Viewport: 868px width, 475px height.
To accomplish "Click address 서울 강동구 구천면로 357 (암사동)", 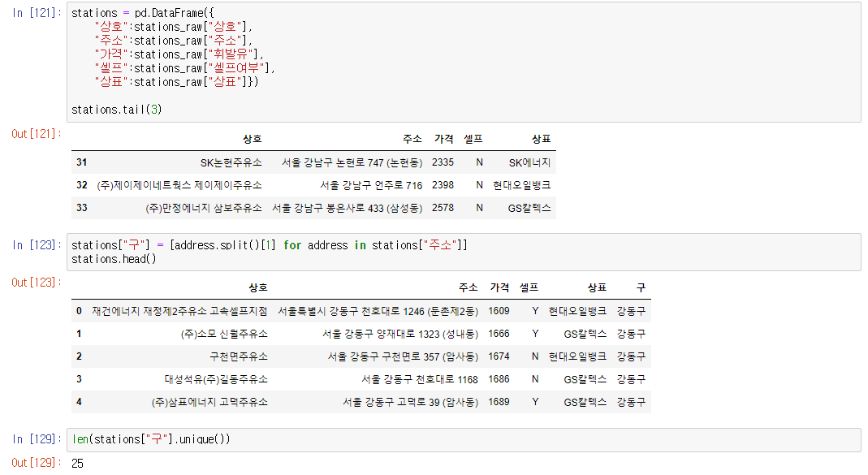I will 403,356.
